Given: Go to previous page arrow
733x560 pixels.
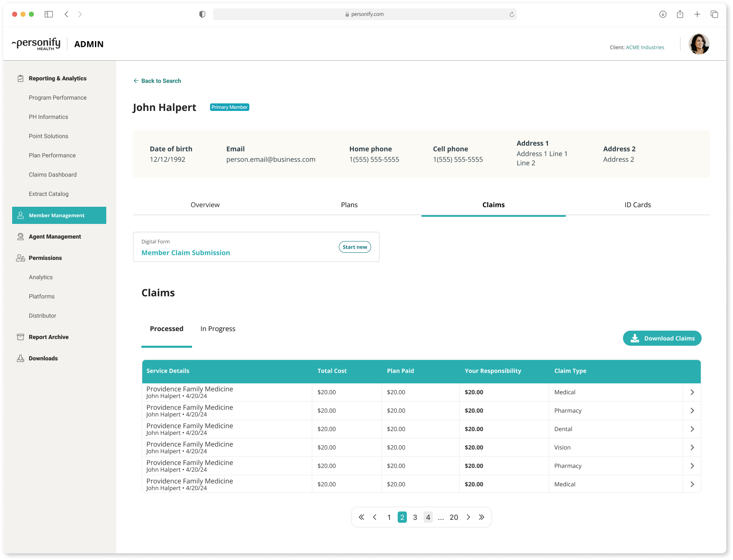Looking at the screenshot, I should coord(375,517).
